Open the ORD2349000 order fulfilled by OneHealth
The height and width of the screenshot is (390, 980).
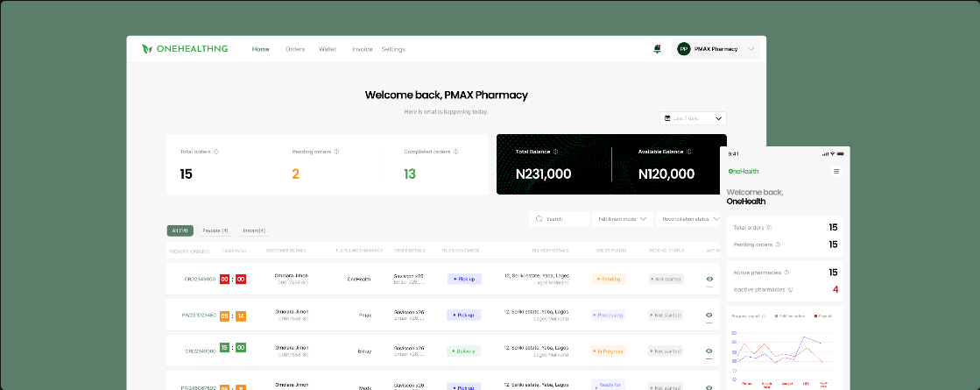tap(200, 280)
